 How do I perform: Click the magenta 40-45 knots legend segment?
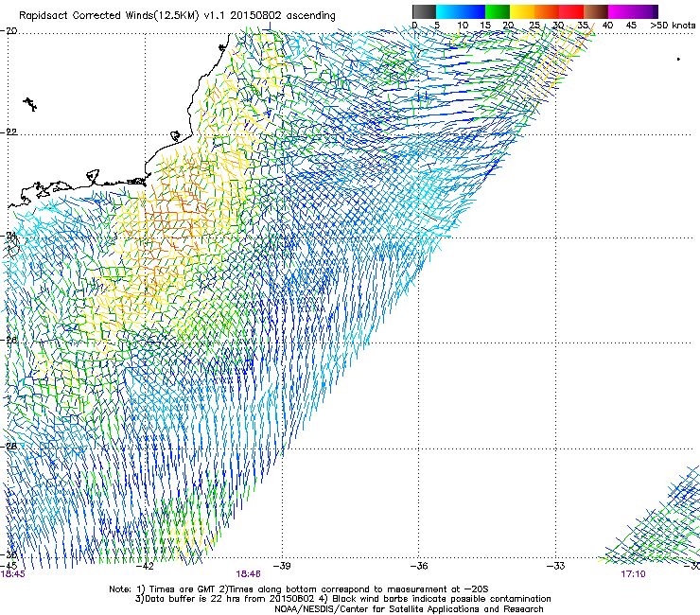point(621,11)
